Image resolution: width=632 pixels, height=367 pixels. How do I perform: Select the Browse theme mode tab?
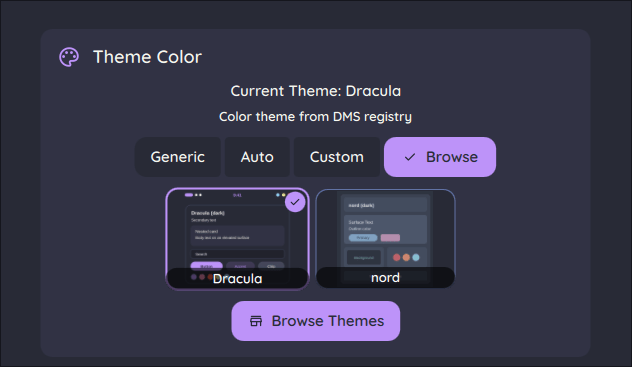point(440,157)
